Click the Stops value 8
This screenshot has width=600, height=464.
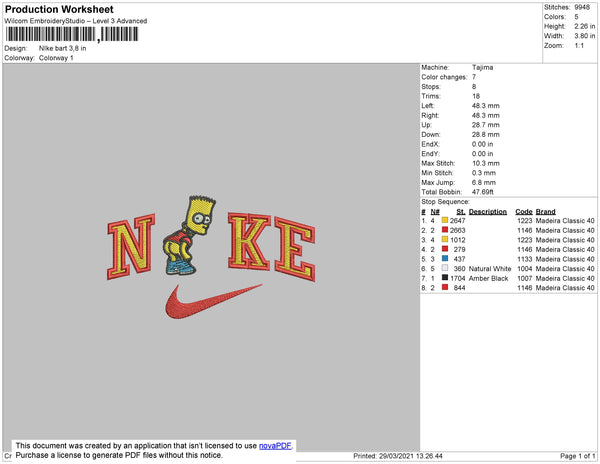pyautogui.click(x=474, y=86)
